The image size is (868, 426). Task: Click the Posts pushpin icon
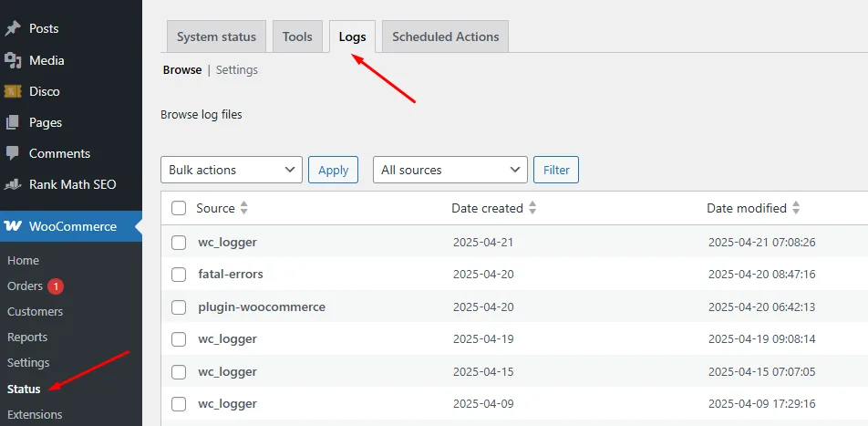click(x=12, y=29)
